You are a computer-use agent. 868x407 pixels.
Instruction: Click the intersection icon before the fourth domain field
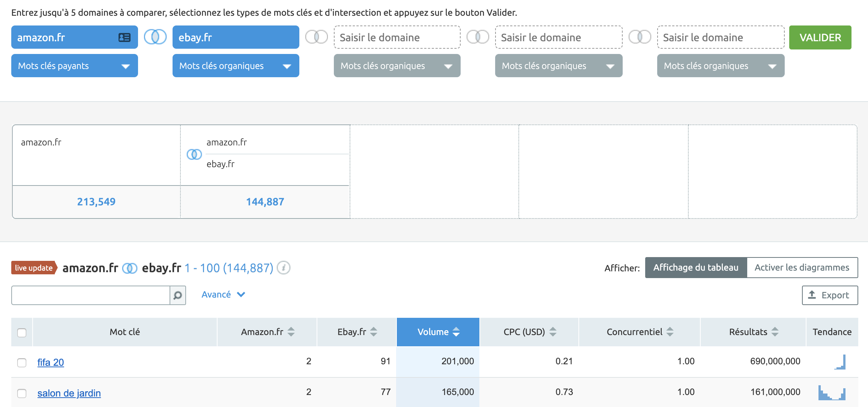478,37
